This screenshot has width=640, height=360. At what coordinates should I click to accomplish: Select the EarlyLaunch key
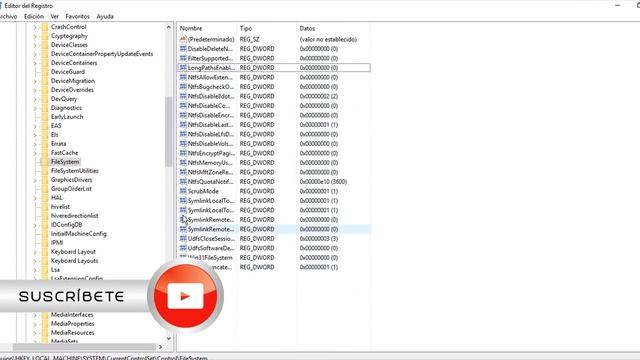67,117
